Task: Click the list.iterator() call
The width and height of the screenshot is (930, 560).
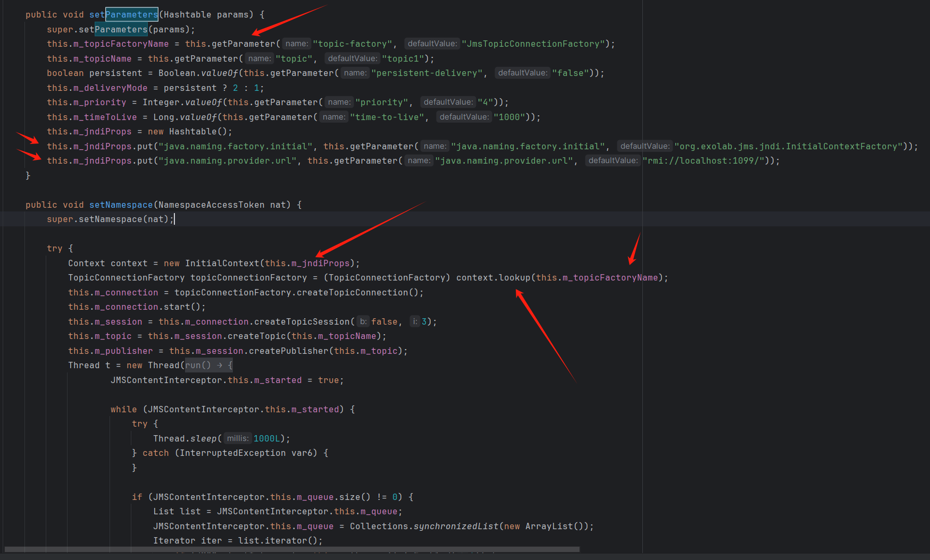Action: 278,540
